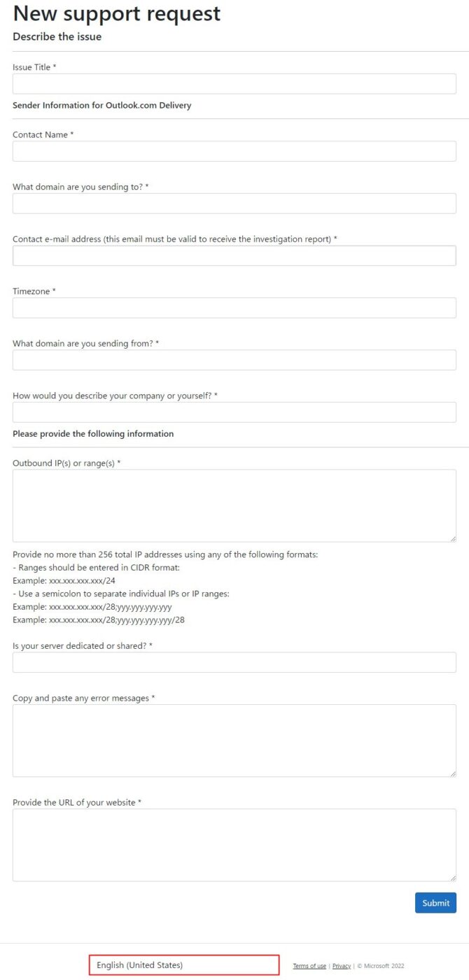The height and width of the screenshot is (980, 469).
Task: Click the Issue Title label
Action: [x=32, y=67]
